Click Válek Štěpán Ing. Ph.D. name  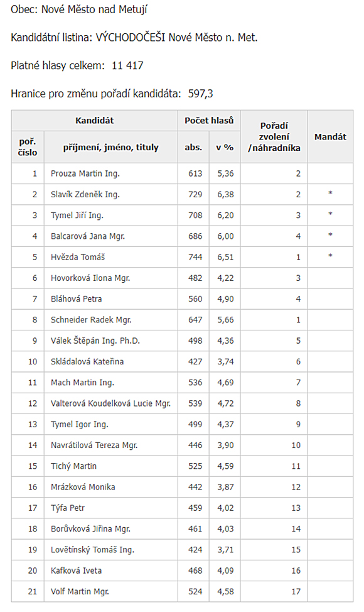coord(95,341)
